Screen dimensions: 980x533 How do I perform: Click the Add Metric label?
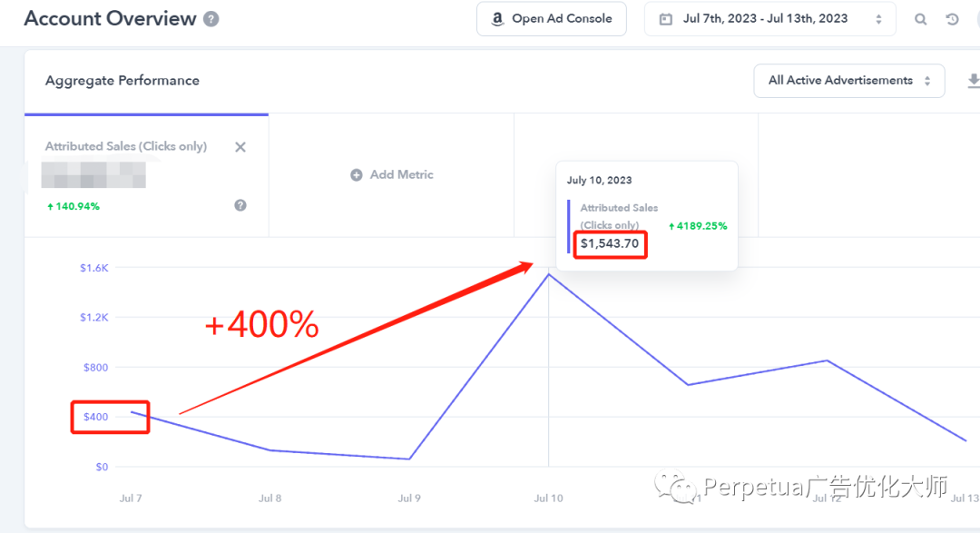tap(401, 174)
